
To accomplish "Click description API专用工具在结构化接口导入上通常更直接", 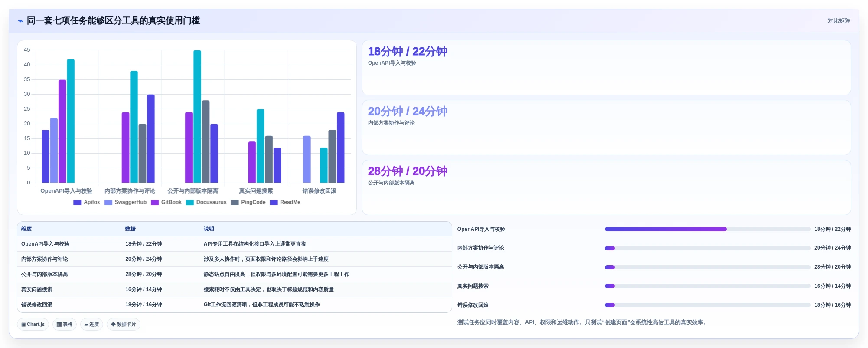I will click(255, 244).
